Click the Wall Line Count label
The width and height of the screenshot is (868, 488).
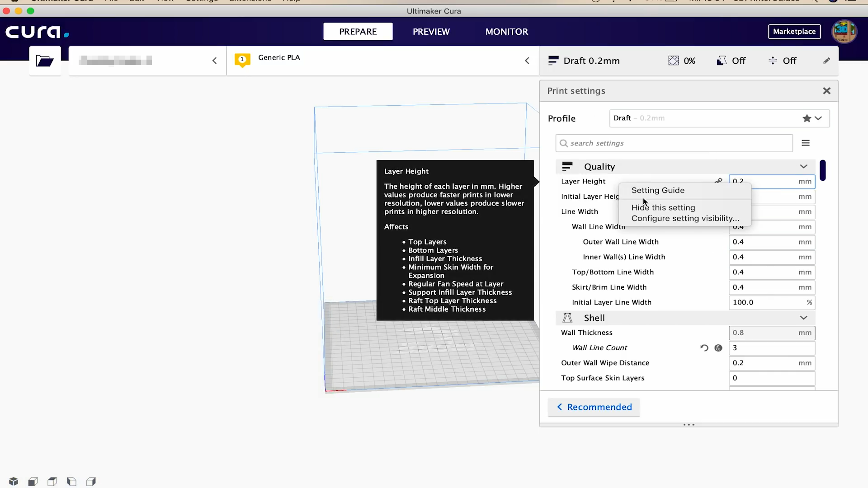click(x=600, y=347)
